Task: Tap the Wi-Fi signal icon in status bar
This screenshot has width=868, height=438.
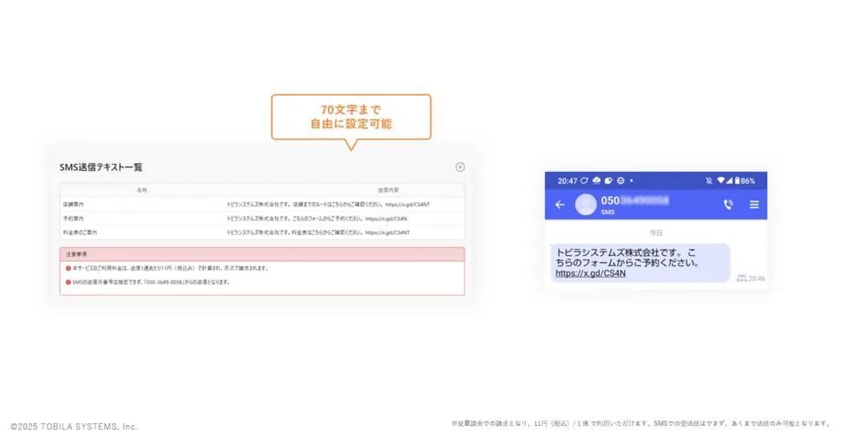Action: 720,181
